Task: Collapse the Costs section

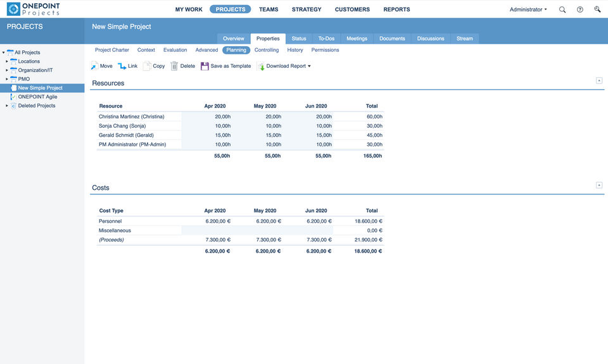Action: click(599, 185)
